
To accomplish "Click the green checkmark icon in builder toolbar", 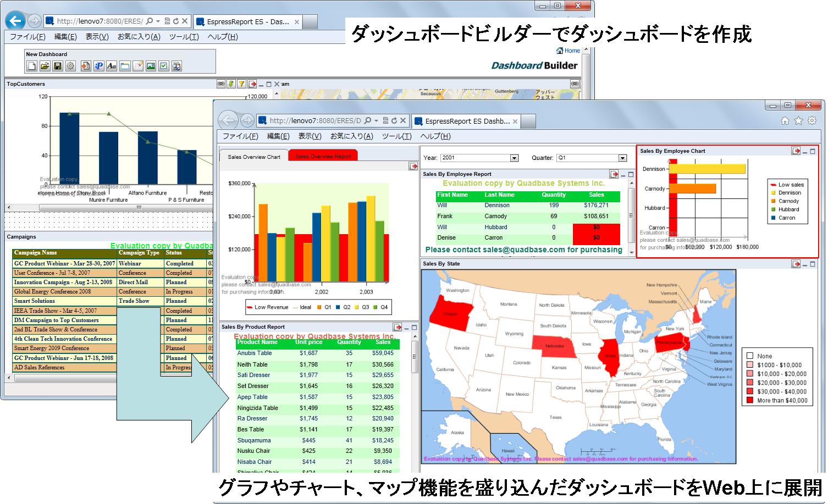I will (x=163, y=66).
